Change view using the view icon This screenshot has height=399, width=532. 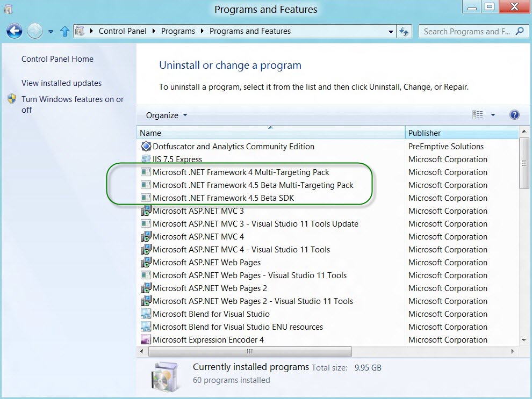pyautogui.click(x=477, y=115)
